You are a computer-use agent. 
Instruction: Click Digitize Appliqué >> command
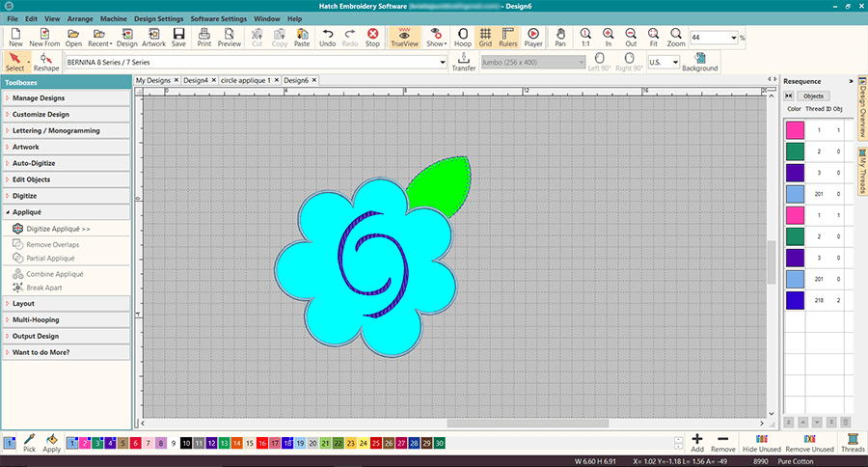pos(58,229)
